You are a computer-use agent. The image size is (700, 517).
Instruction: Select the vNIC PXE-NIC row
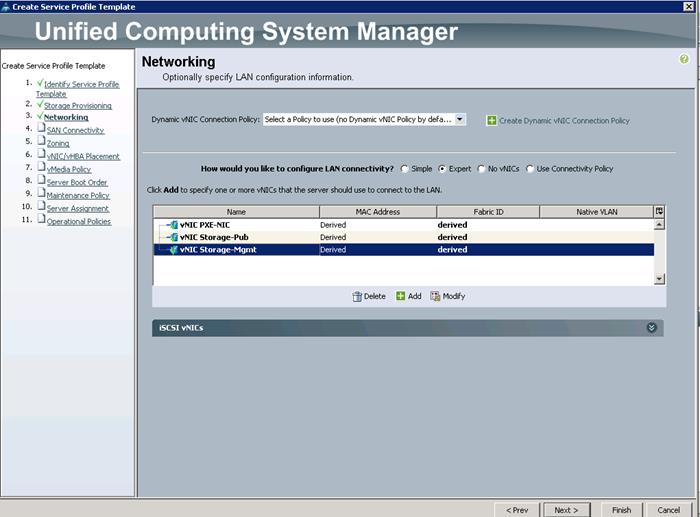404,225
